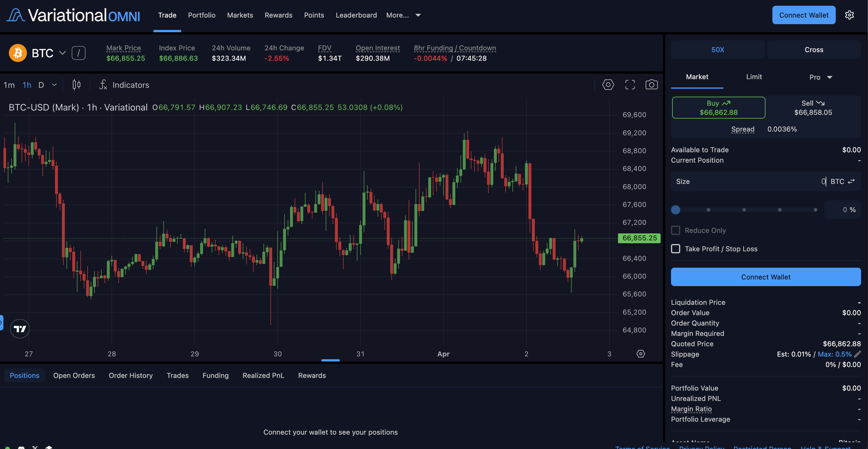Expand the BTC asset selector dropdown

point(62,53)
